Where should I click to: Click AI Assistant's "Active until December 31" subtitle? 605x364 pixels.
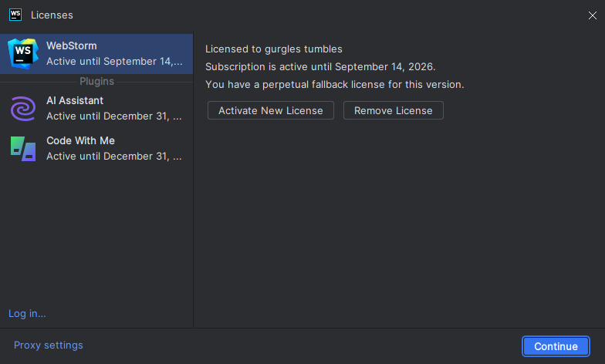tap(114, 116)
